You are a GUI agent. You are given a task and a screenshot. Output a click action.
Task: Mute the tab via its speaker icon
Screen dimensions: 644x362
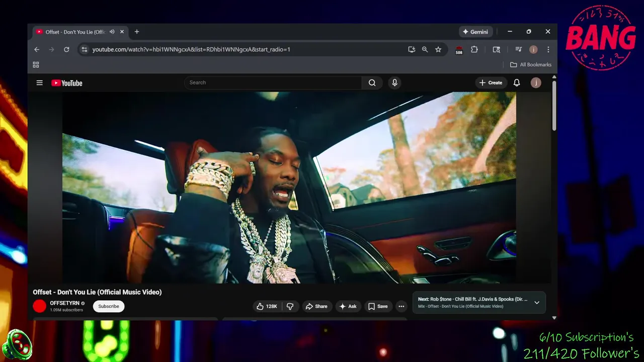pos(112,32)
